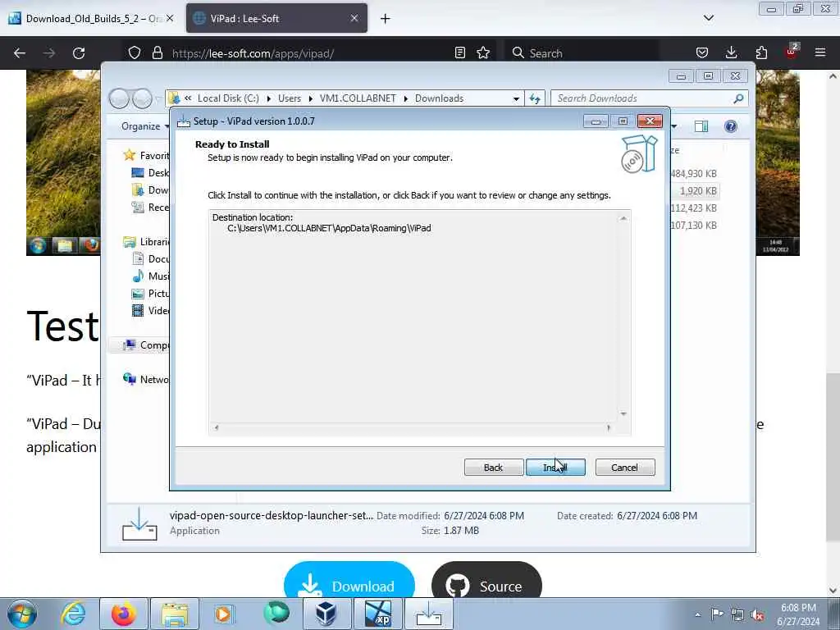The image size is (840, 630).
Task: Click scroll down arrow in setup summary box
Action: 623,413
